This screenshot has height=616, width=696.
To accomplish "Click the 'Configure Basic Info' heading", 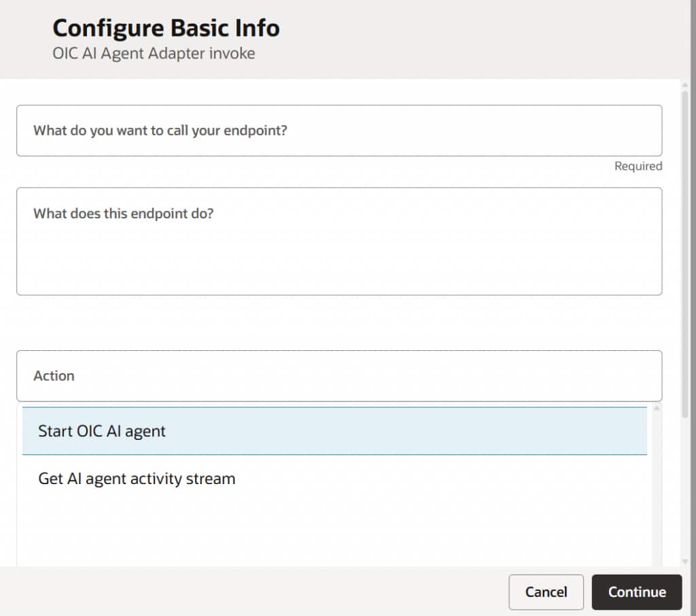I will (166, 29).
